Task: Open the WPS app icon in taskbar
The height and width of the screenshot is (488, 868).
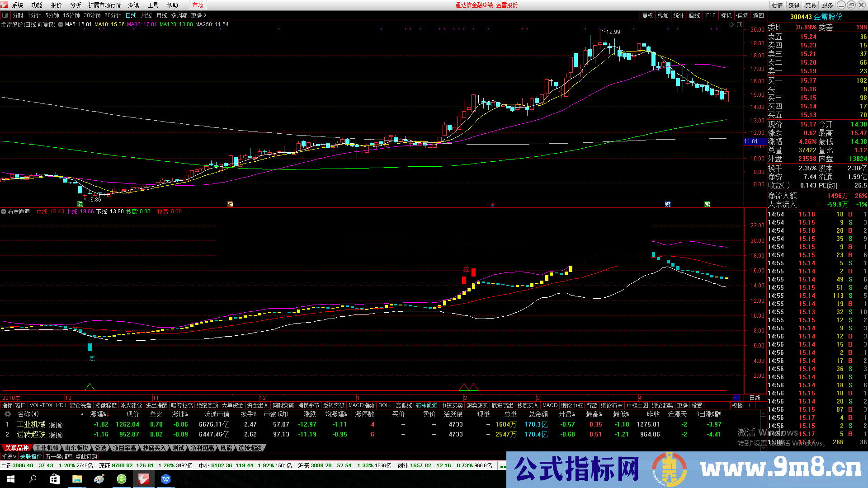Action: point(166,479)
